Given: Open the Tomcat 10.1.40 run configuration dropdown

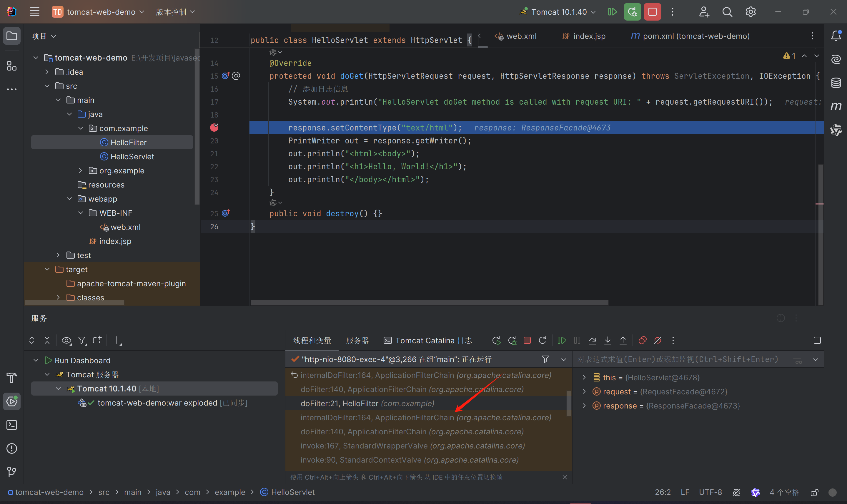Looking at the screenshot, I should coord(559,12).
